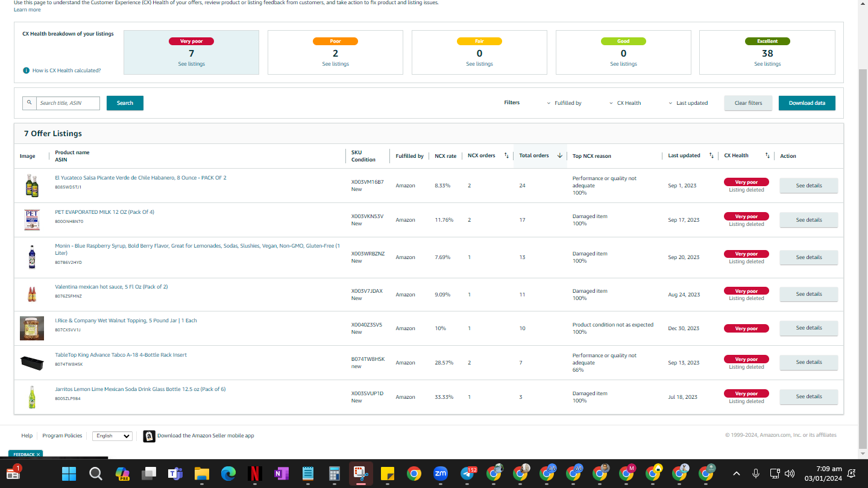The image size is (868, 488).
Task: Open the Help link in the footer
Action: pos(27,436)
